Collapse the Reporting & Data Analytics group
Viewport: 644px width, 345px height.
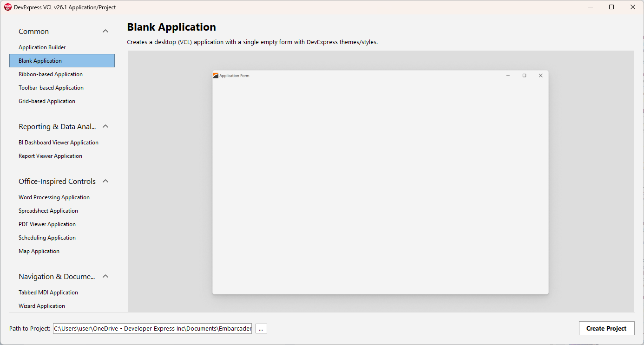tap(105, 126)
